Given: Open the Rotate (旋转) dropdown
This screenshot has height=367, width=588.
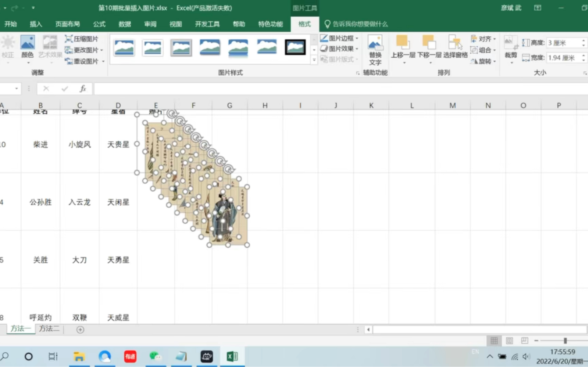Looking at the screenshot, I should click(483, 61).
